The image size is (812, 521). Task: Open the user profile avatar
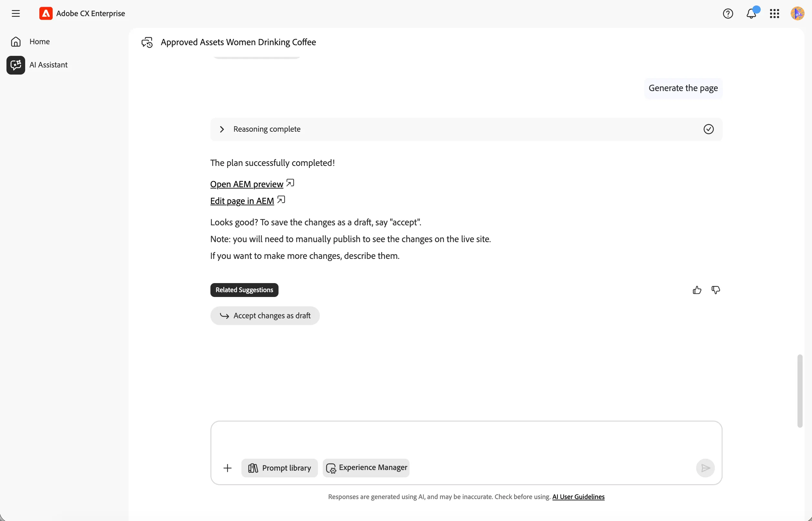tap(797, 14)
